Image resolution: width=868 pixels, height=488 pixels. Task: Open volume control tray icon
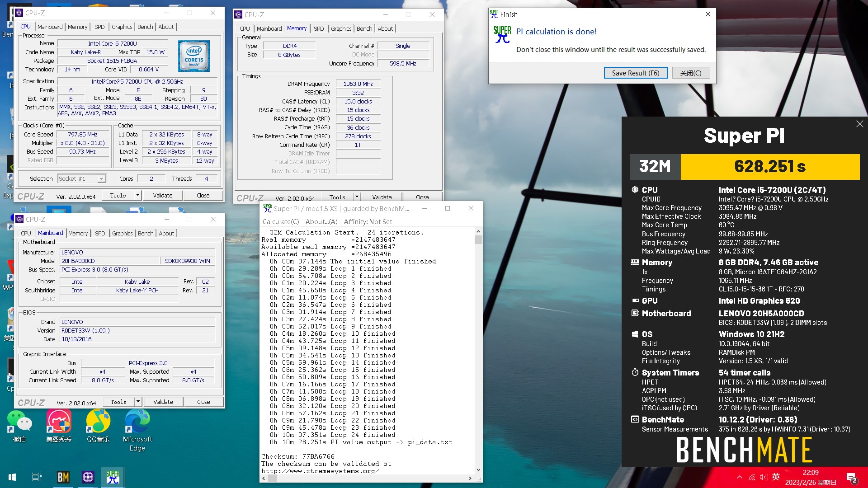coord(764,477)
